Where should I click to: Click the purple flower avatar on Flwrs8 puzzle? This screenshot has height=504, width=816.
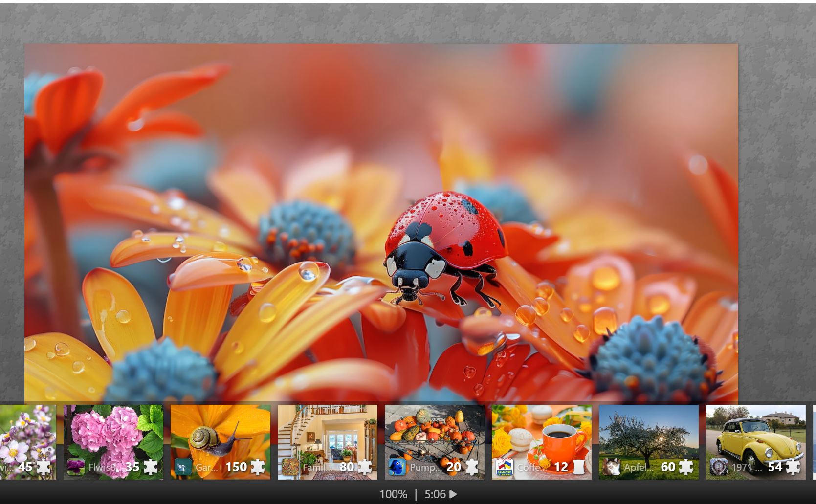76,467
